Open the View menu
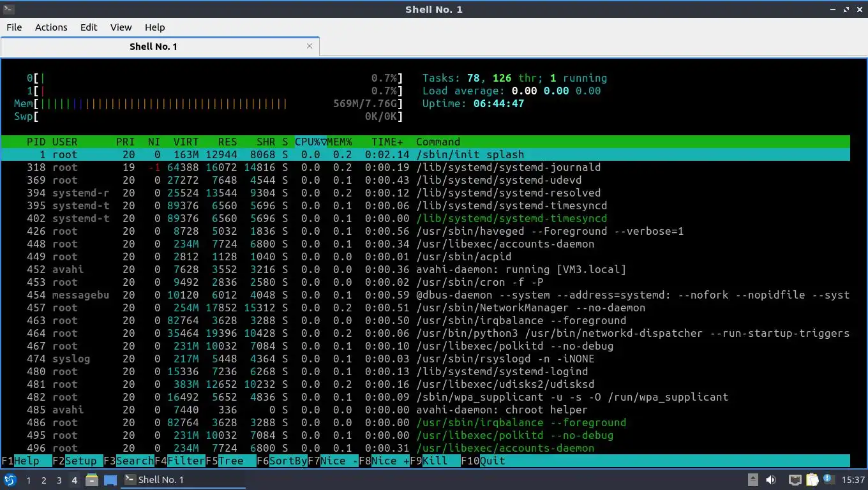The height and width of the screenshot is (490, 868). click(121, 27)
